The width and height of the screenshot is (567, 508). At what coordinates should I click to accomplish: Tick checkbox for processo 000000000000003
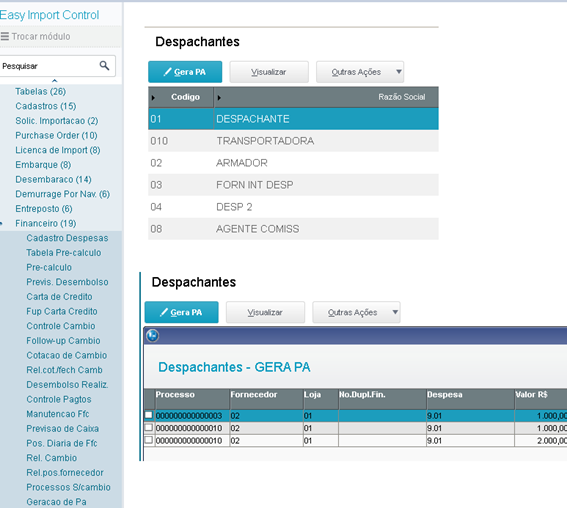(149, 415)
